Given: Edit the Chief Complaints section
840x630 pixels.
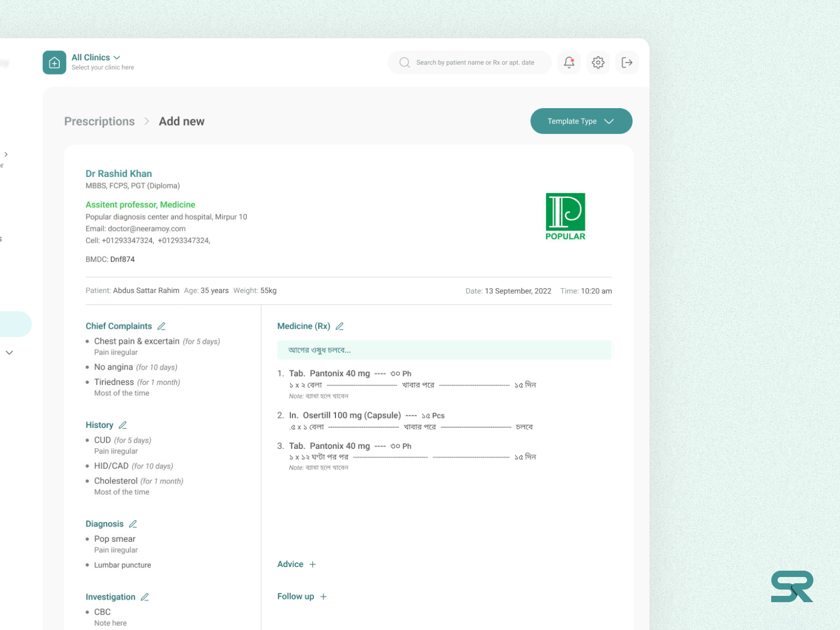Looking at the screenshot, I should click(x=162, y=326).
